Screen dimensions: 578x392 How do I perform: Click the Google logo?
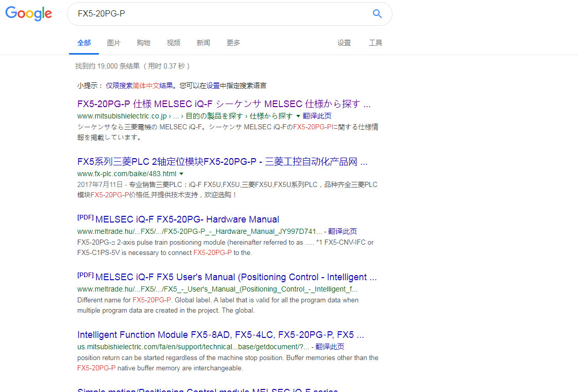[29, 14]
